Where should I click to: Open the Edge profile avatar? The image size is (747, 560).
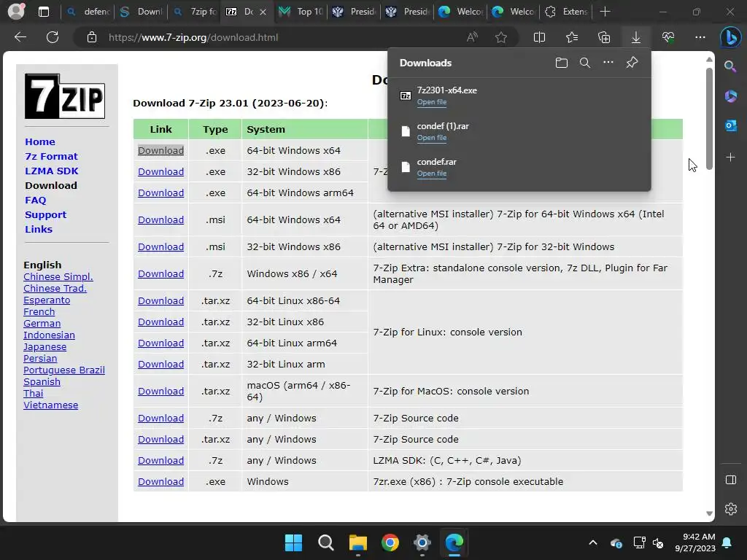coord(16,12)
